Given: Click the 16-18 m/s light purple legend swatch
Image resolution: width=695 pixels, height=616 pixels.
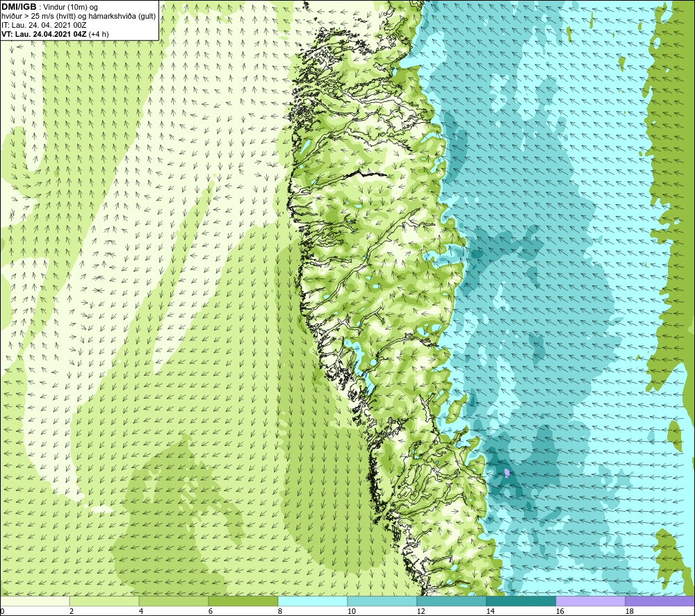Looking at the screenshot, I should [590, 601].
